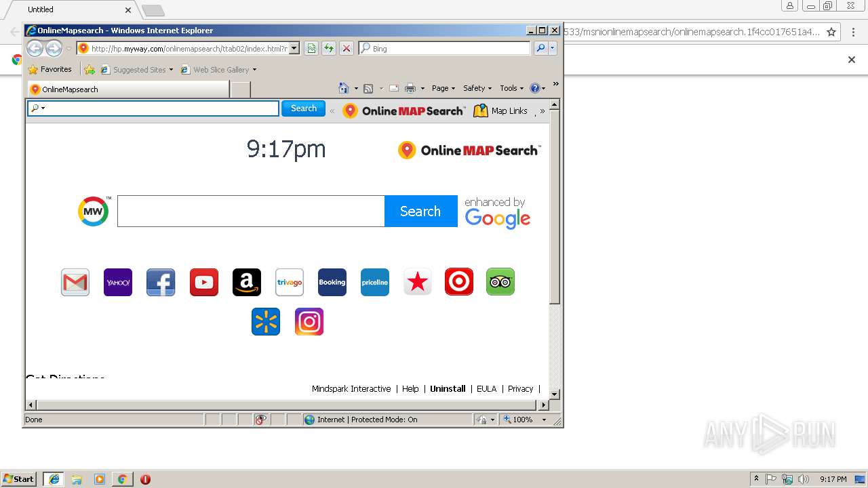
Task: Open the Target bullseye icon
Action: point(459,282)
